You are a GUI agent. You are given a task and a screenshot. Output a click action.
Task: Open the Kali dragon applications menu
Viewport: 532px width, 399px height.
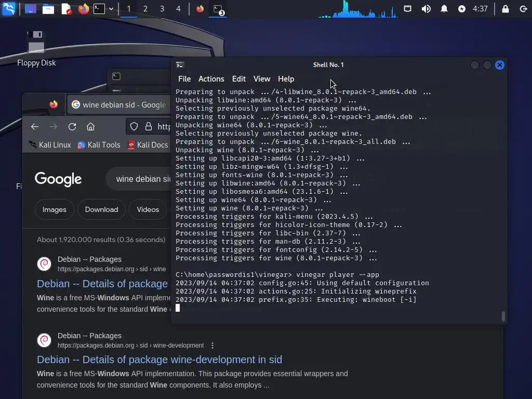click(8, 8)
